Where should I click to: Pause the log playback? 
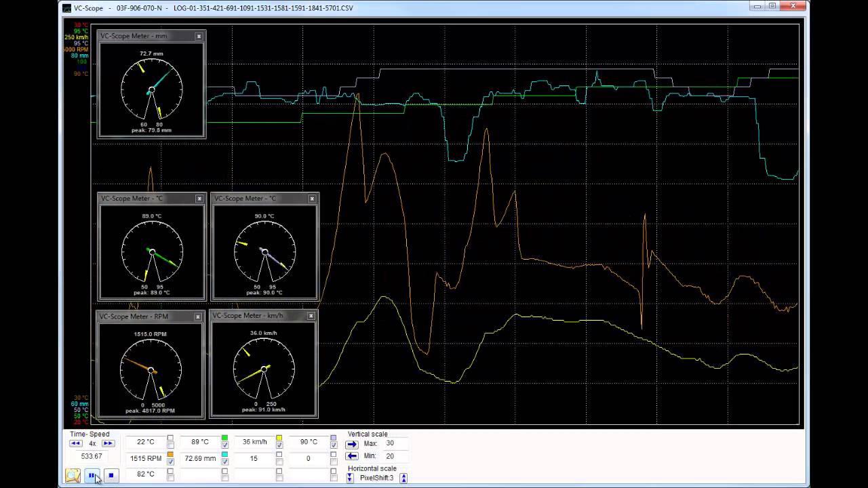click(92, 475)
